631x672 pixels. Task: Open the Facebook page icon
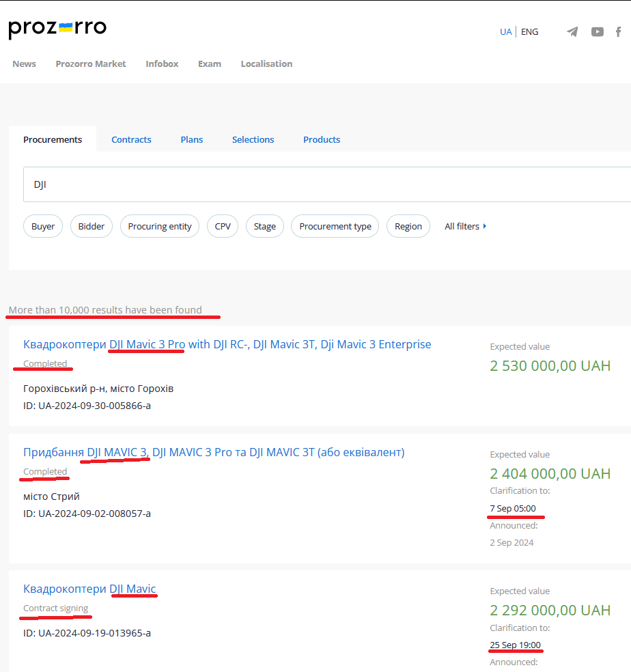point(618,31)
